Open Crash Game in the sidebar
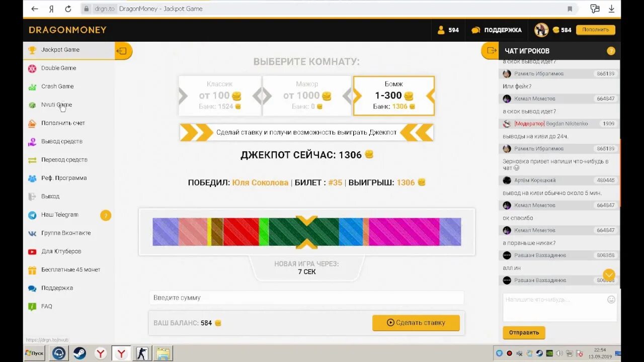Screen dimensions: 644x362 [x=57, y=86]
